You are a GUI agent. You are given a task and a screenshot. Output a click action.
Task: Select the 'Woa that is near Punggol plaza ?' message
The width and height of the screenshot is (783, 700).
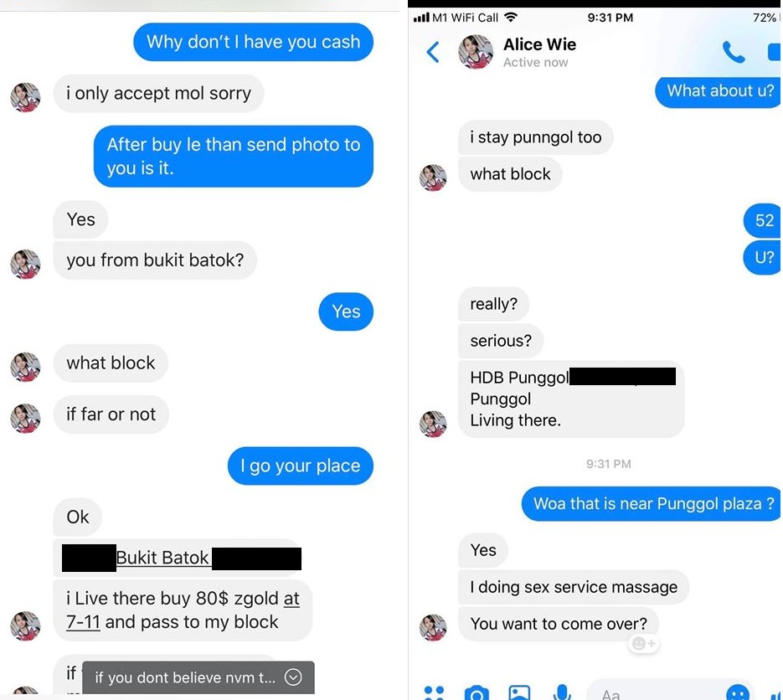point(652,503)
